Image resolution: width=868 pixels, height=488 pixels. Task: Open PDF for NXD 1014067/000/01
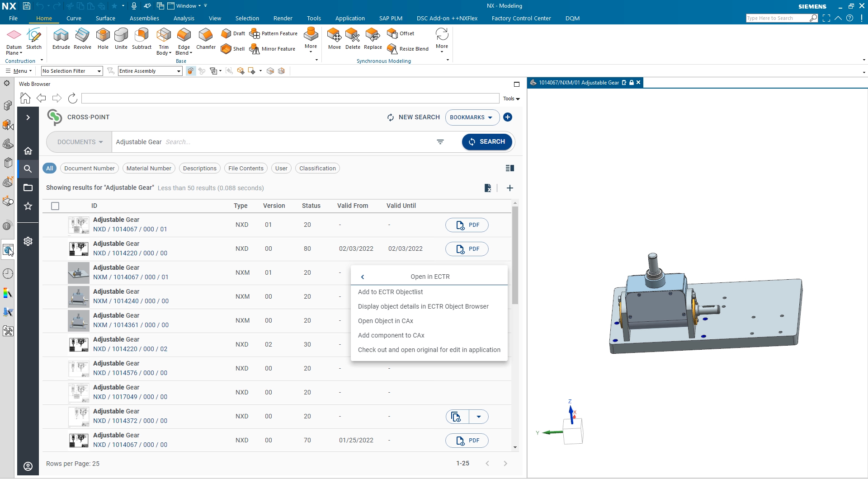pos(467,225)
